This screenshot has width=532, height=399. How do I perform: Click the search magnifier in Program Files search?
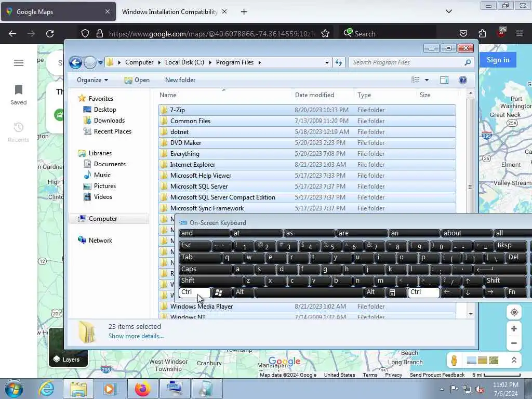pos(468,62)
